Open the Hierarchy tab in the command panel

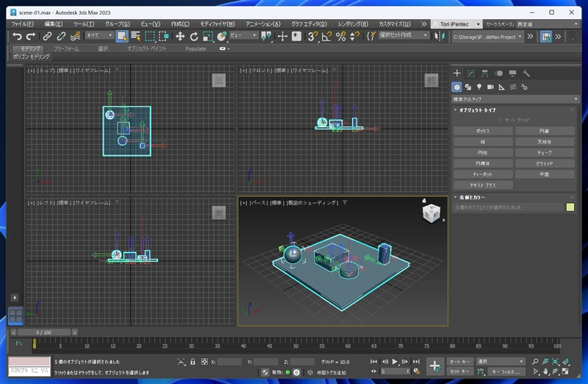tap(485, 74)
